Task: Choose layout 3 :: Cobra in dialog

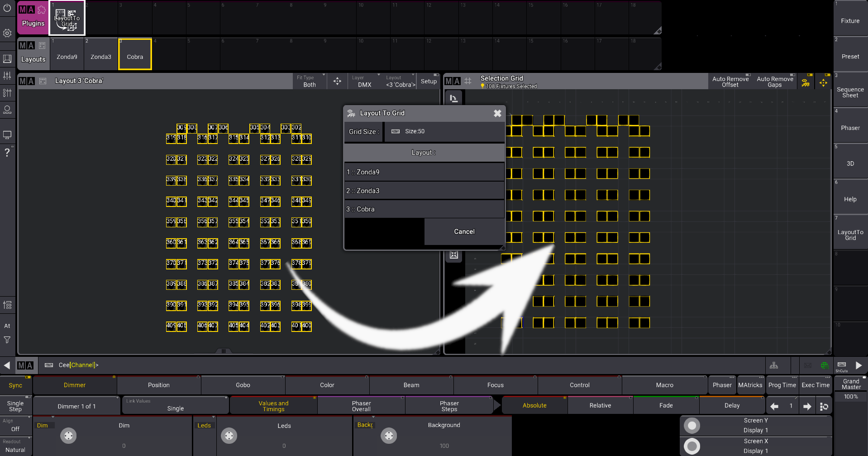Action: (x=424, y=209)
